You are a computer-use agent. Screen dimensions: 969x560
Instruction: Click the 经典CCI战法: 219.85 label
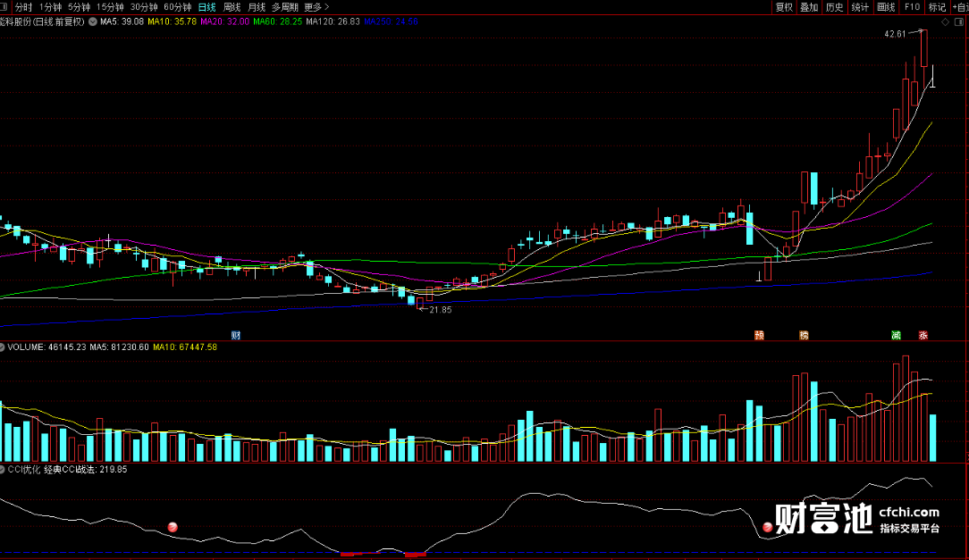85,470
